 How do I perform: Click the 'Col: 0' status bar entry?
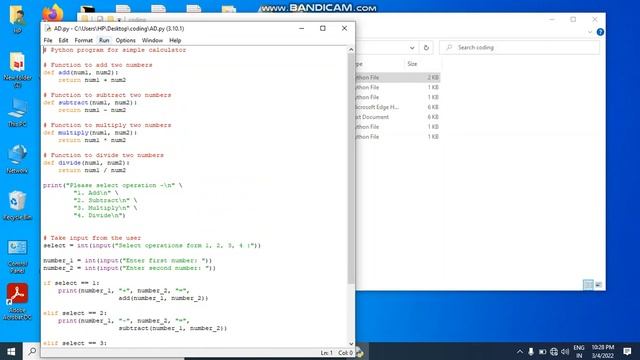coord(345,353)
